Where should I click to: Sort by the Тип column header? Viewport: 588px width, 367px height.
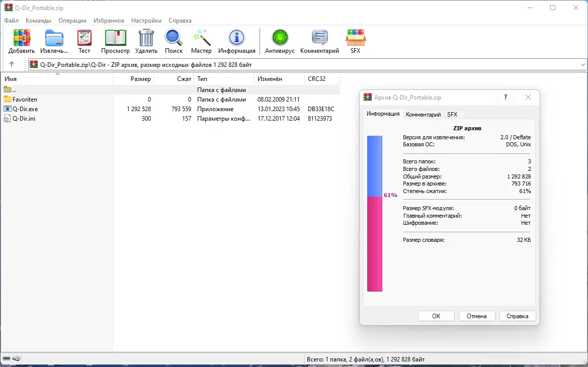tap(224, 79)
